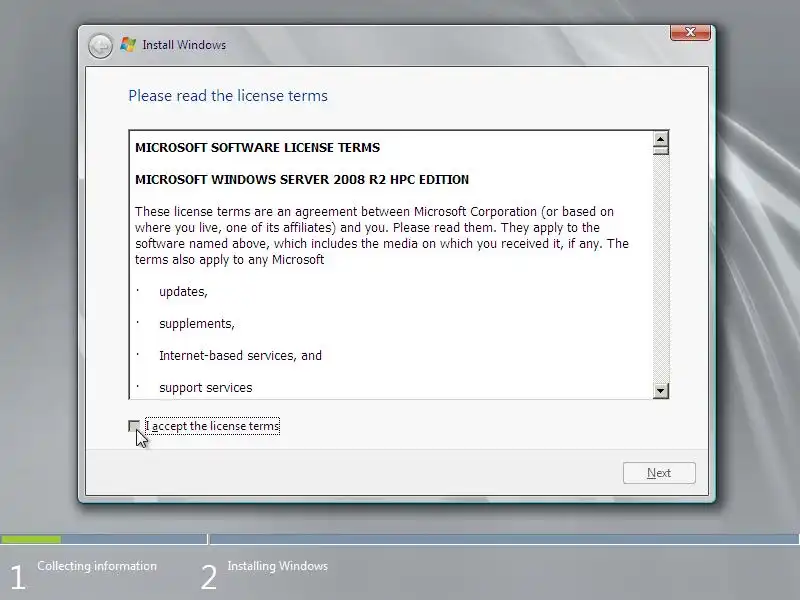The width and height of the screenshot is (800, 600).
Task: Click the green setup progress bar segment
Action: [31, 539]
